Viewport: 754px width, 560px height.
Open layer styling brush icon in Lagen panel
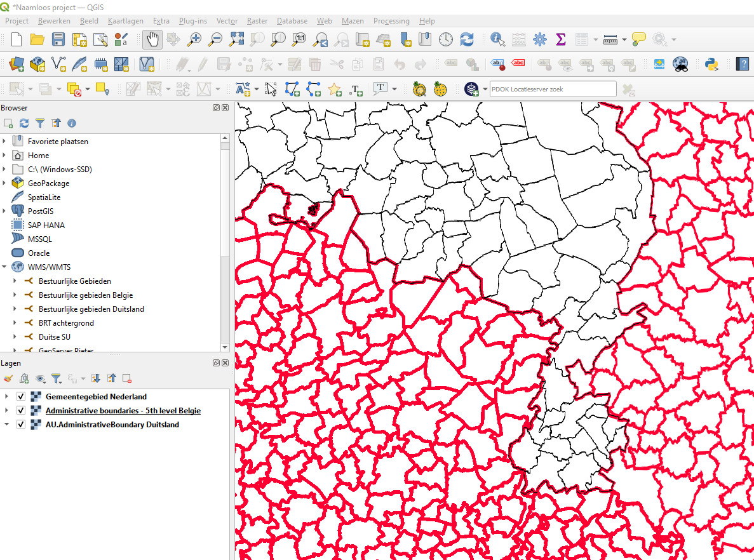pyautogui.click(x=8, y=379)
